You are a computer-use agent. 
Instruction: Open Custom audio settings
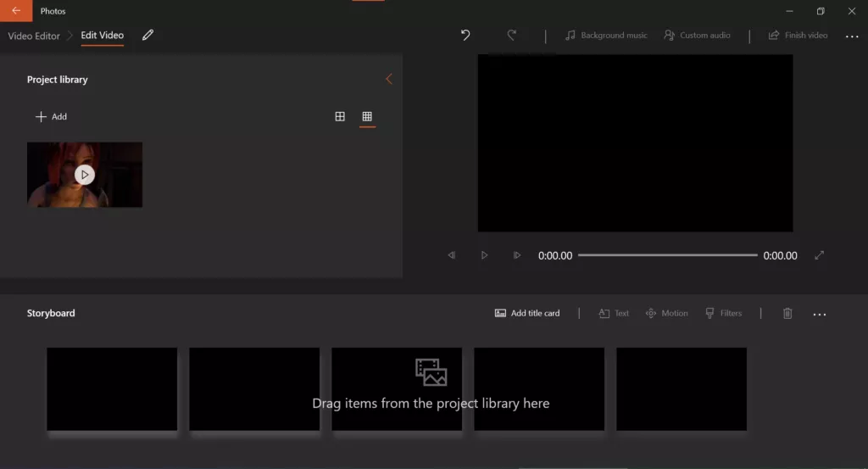[697, 36]
